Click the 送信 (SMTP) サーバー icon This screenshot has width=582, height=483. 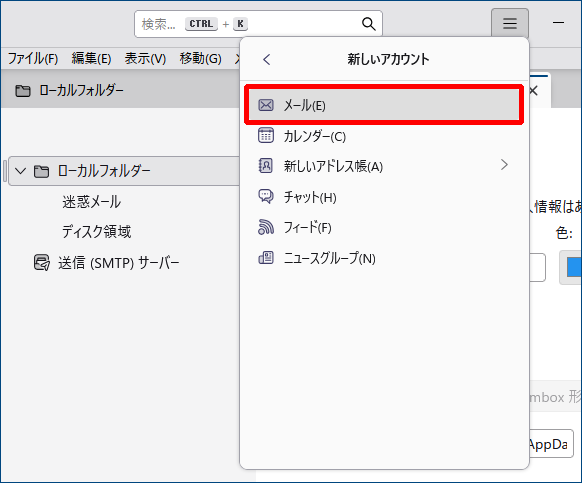[42, 262]
